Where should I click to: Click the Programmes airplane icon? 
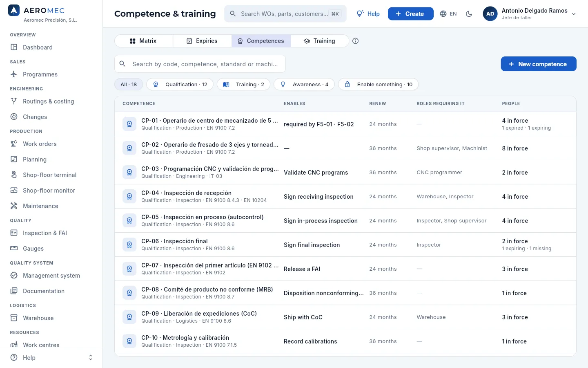coord(14,74)
